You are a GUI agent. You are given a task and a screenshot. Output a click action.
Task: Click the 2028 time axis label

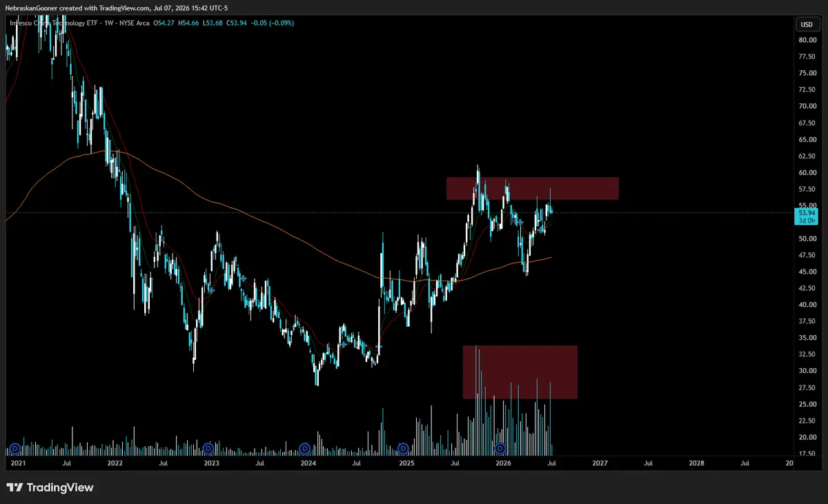[x=697, y=464]
